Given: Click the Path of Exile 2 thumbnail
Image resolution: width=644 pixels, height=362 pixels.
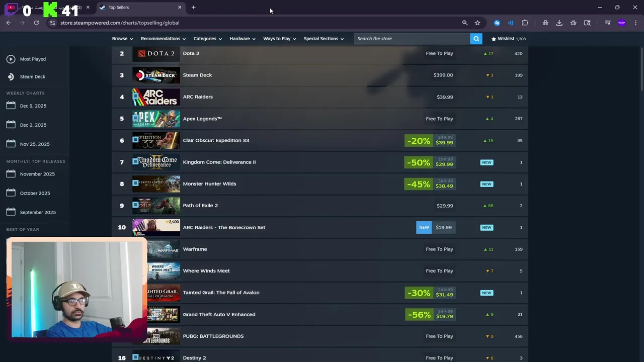Looking at the screenshot, I should coord(156,206).
